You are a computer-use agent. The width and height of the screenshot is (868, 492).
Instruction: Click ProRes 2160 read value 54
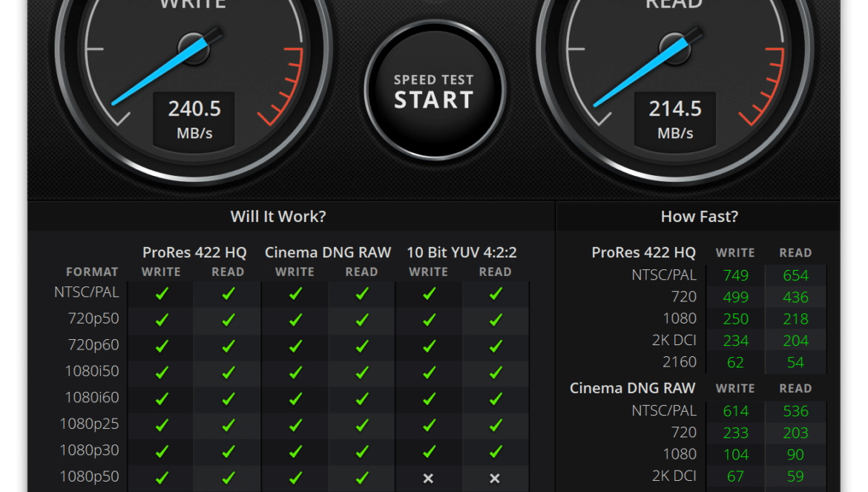click(795, 362)
